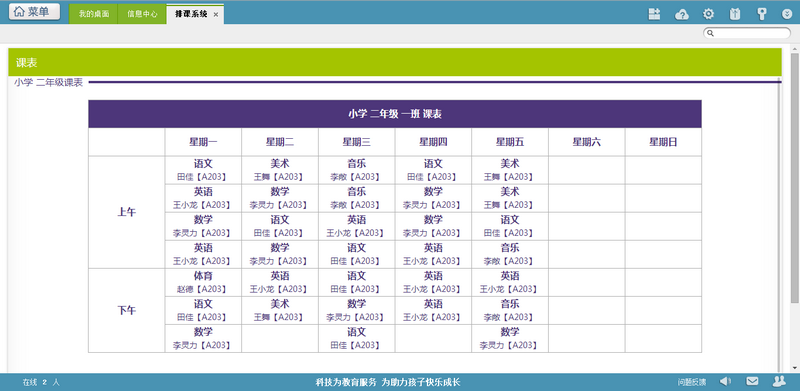Screen dimensions: 800x391
Task: Select the 星期六 column header
Action: coord(587,142)
